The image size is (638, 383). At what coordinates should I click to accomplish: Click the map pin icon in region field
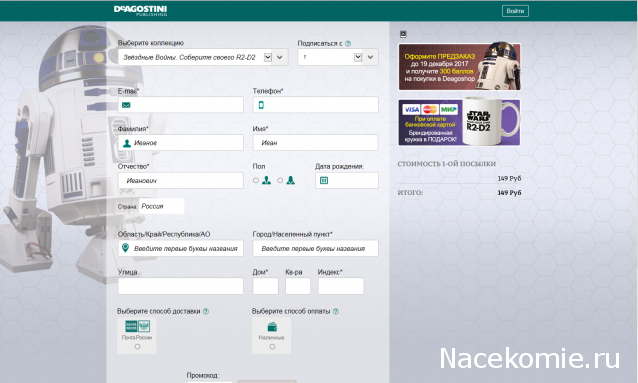point(126,248)
